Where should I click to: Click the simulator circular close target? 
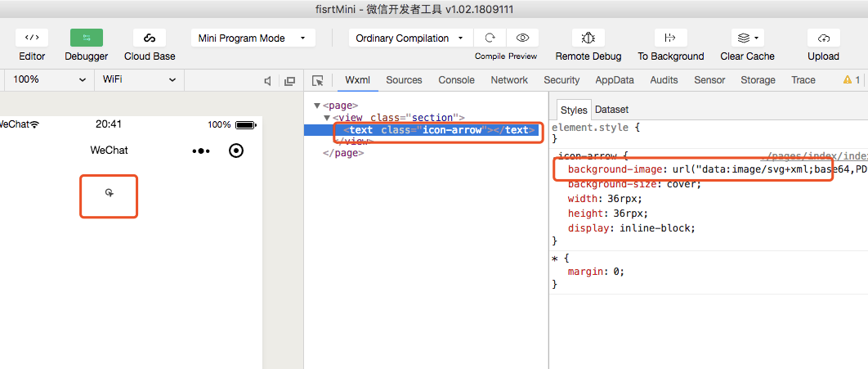tap(236, 151)
